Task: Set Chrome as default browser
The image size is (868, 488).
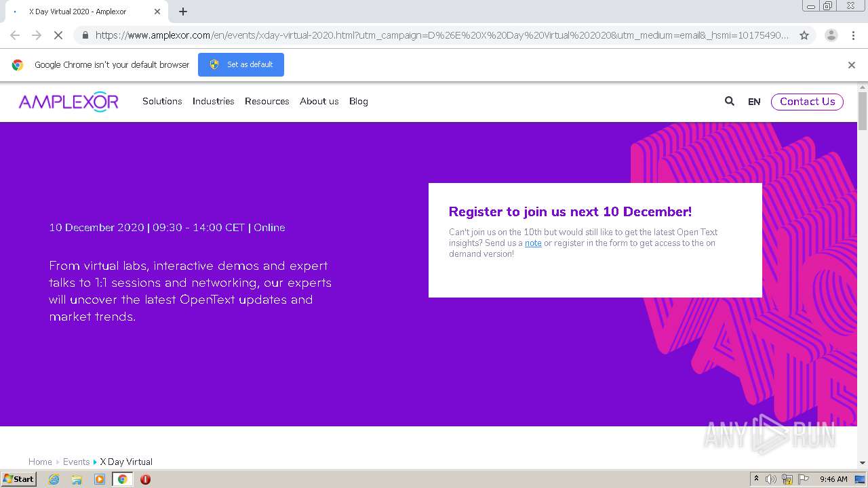Action: pos(241,64)
